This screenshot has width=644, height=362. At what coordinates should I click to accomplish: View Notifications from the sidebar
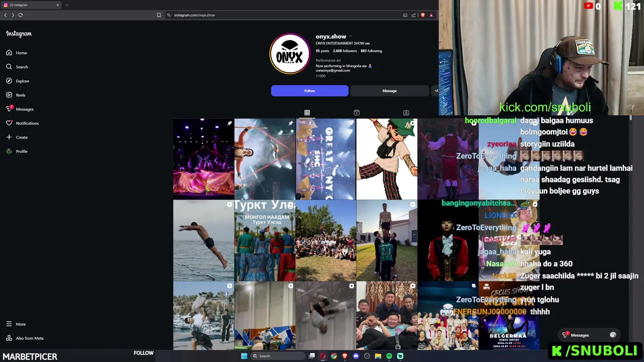pyautogui.click(x=22, y=123)
